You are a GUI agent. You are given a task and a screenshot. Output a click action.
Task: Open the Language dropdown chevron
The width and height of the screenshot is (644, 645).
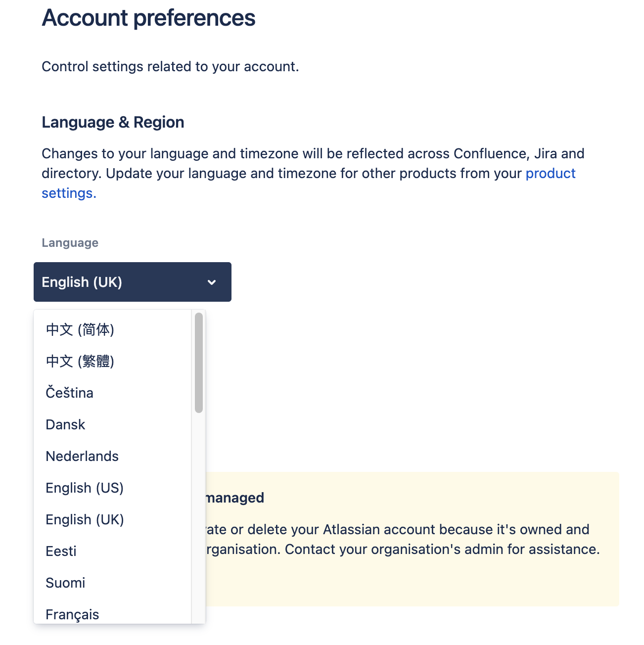point(212,282)
